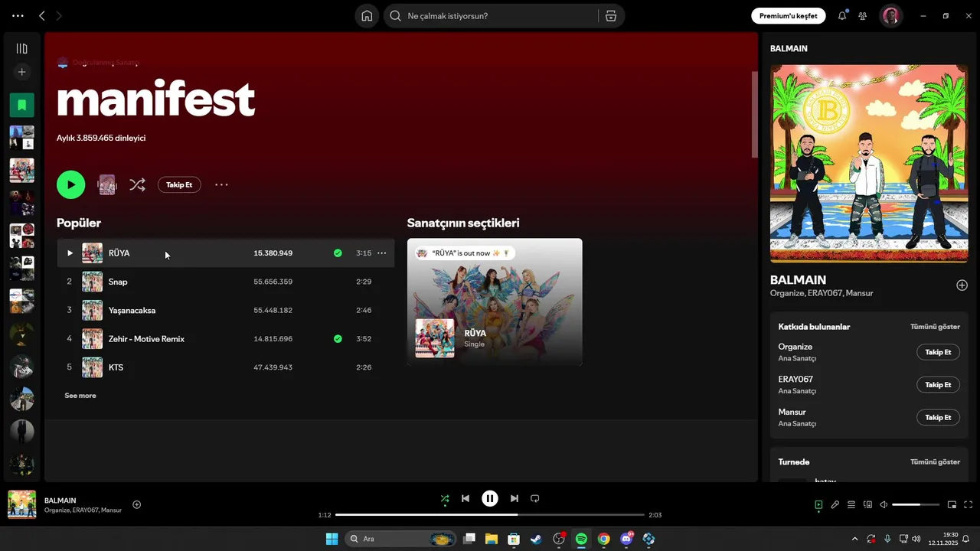Play manifest with the green play button
Screen dimensions: 980x551
[x=71, y=184]
